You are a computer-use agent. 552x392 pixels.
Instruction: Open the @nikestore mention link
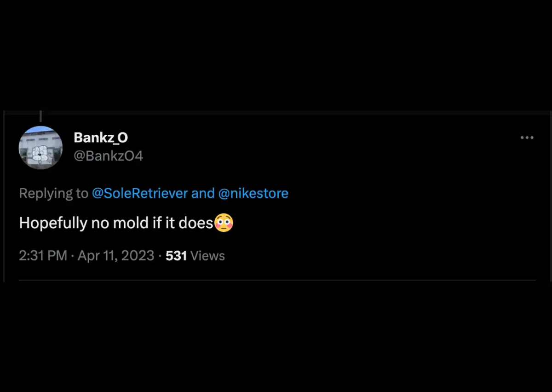253,193
